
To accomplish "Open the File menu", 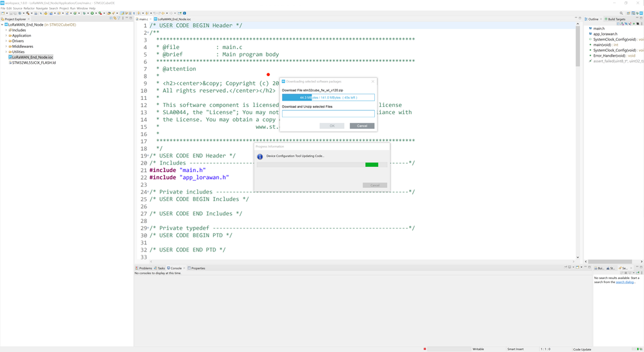I will point(3,8).
